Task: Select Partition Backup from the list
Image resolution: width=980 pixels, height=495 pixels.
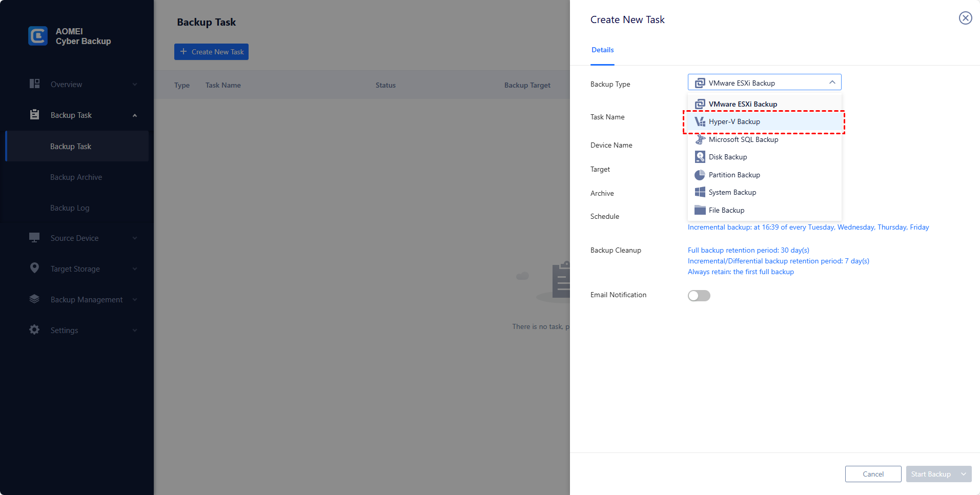Action: click(765, 175)
